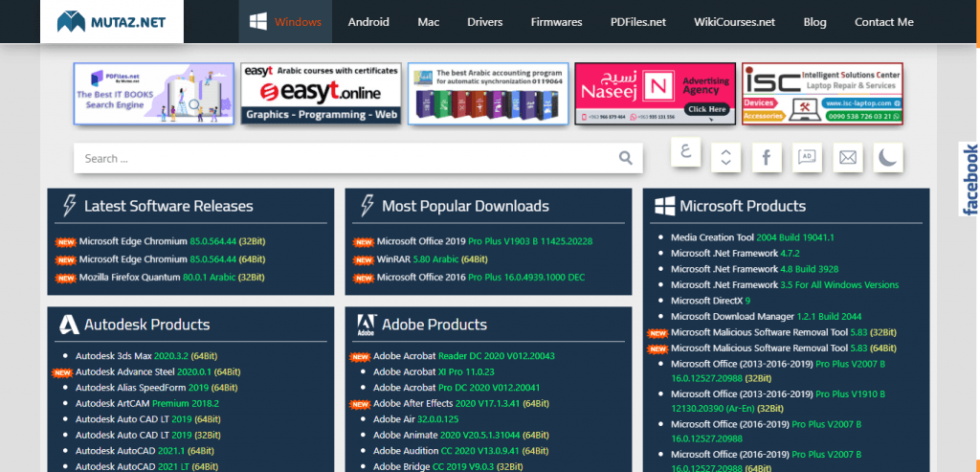This screenshot has width=980, height=472.
Task: Open the envelope contact icon
Action: click(x=847, y=157)
